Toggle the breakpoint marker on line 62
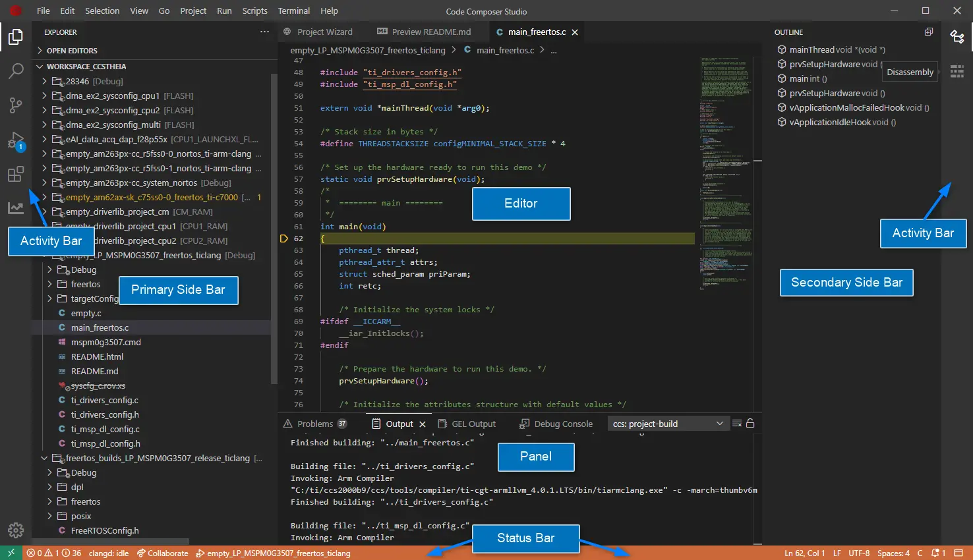The image size is (973, 560). click(x=284, y=238)
